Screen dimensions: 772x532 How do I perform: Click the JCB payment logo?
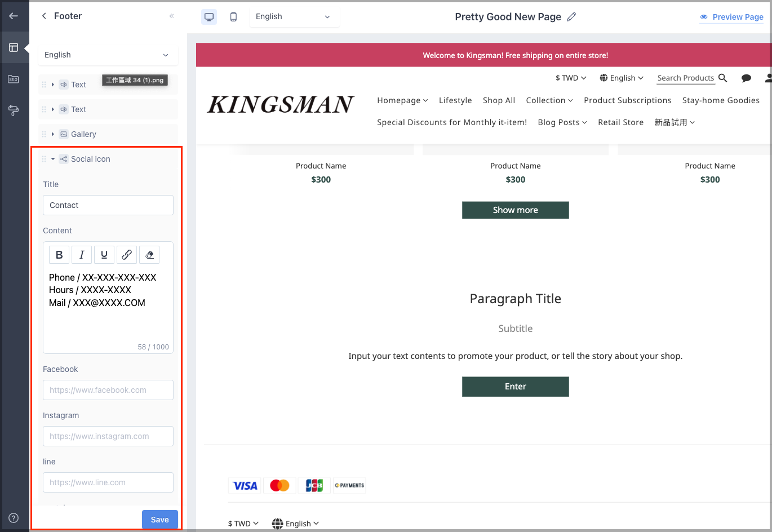[x=314, y=485]
